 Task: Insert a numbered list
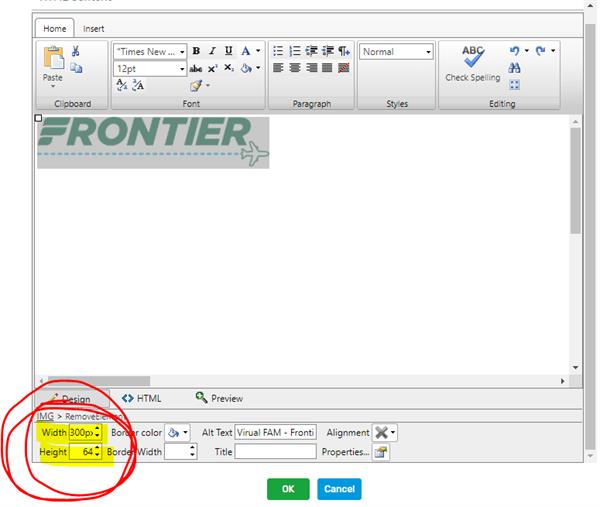coord(295,51)
